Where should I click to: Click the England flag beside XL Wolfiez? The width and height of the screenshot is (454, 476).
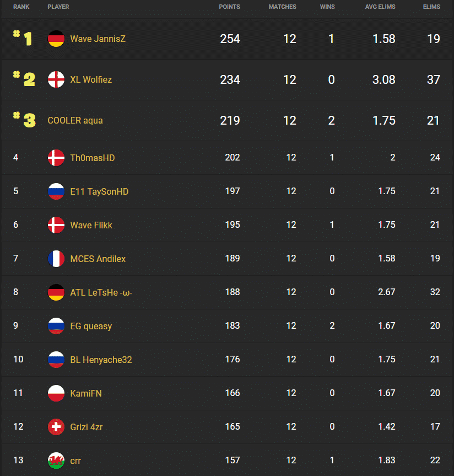pos(56,79)
